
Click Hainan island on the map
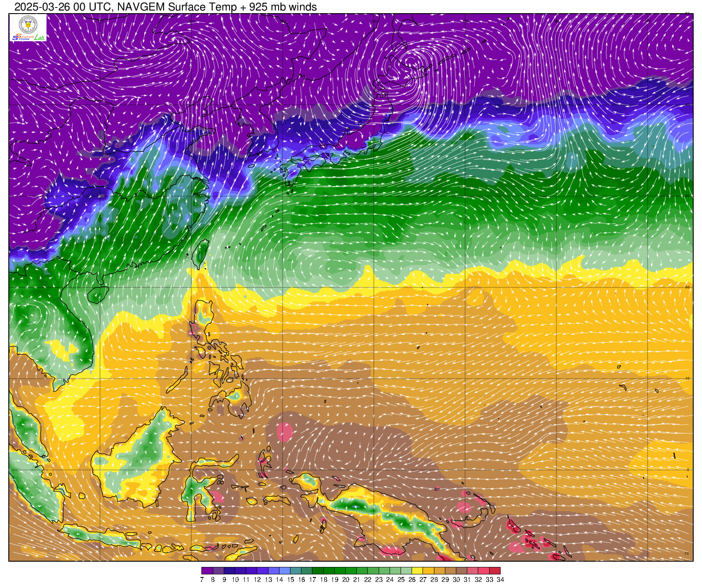[x=98, y=294]
